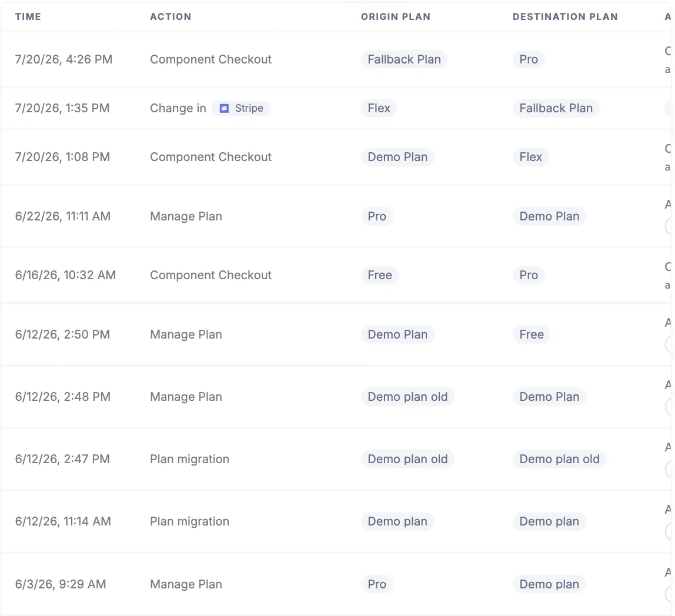Select Flex origin plan tag, 1:35 PM row

379,108
